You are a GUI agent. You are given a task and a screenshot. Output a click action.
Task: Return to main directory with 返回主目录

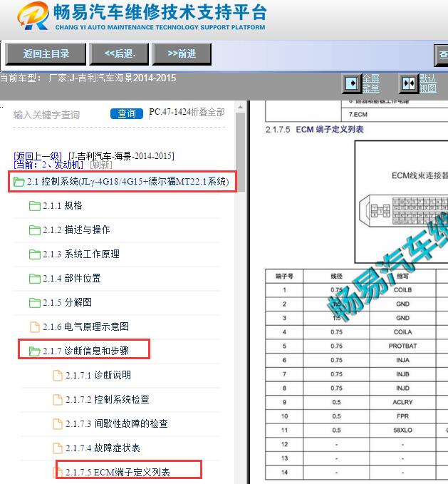tap(46, 54)
